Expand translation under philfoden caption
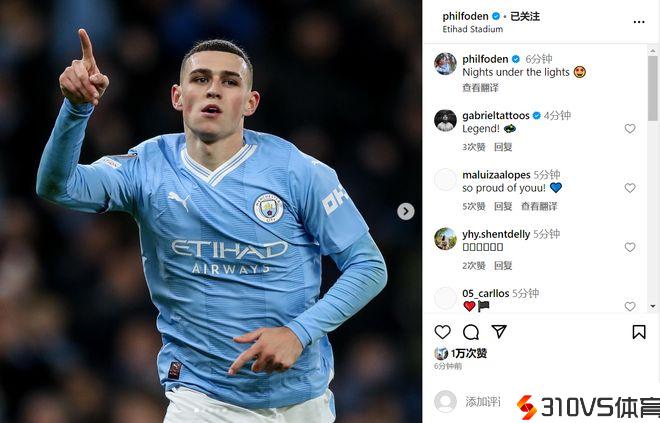 (480, 88)
